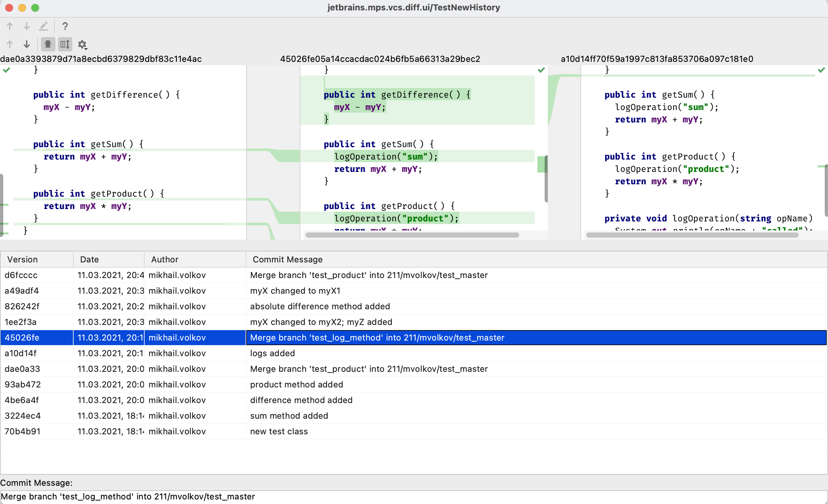Click green checkmark in middle diff pane
828x504 pixels.
tap(541, 70)
